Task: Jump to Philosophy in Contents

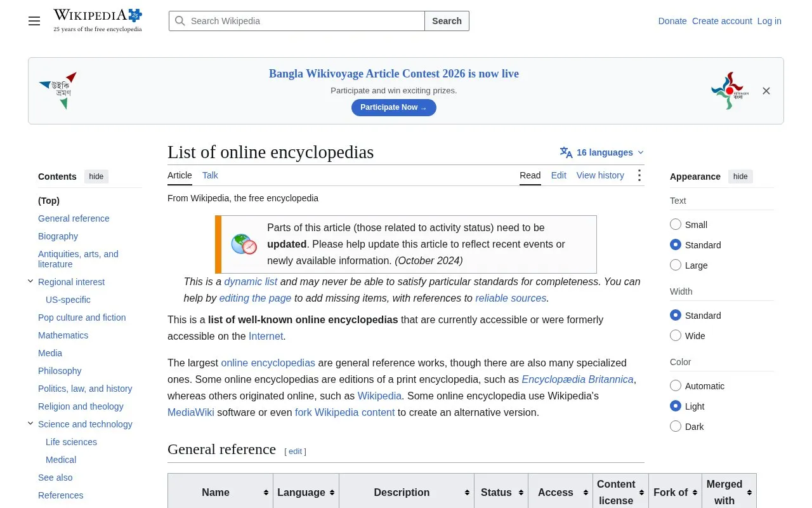Action: pyautogui.click(x=60, y=371)
